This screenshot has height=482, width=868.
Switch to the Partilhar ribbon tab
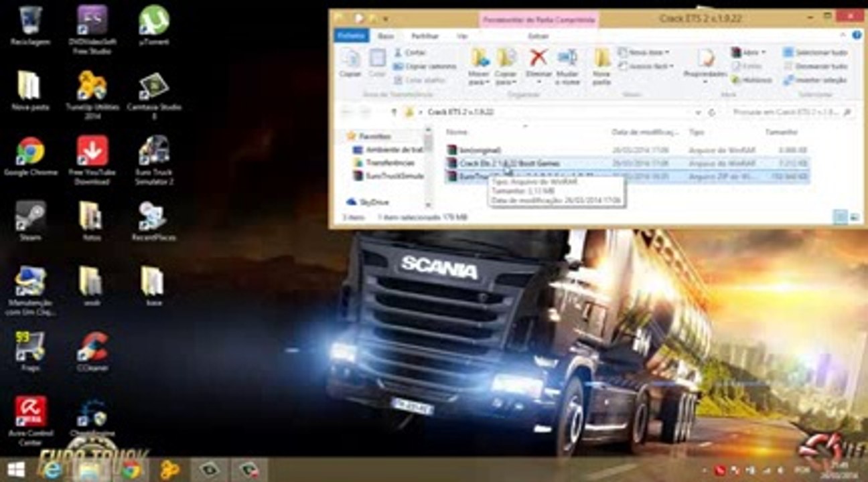(425, 35)
